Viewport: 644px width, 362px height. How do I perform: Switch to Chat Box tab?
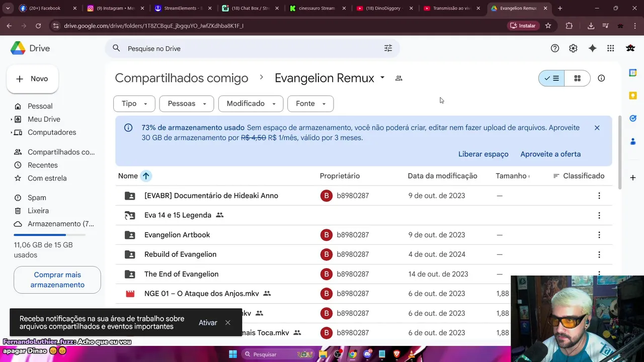250,8
